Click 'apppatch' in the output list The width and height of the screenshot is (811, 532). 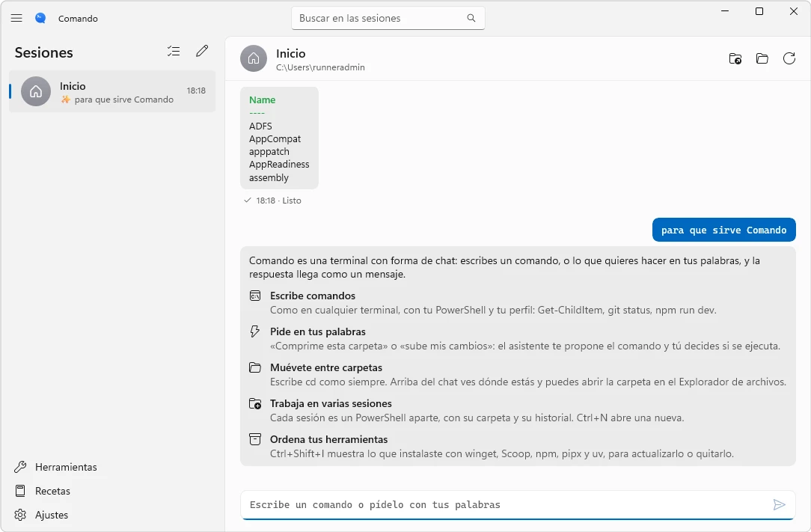[269, 152]
